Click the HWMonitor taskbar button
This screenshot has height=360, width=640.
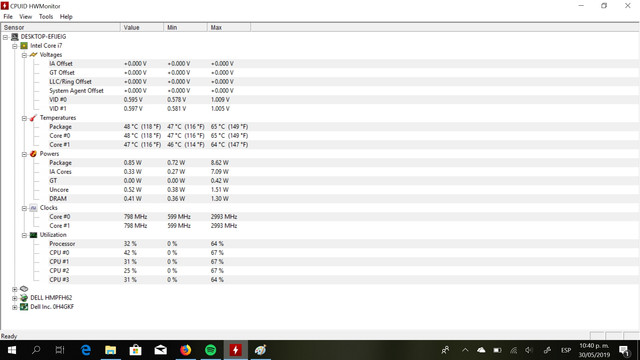tap(236, 350)
